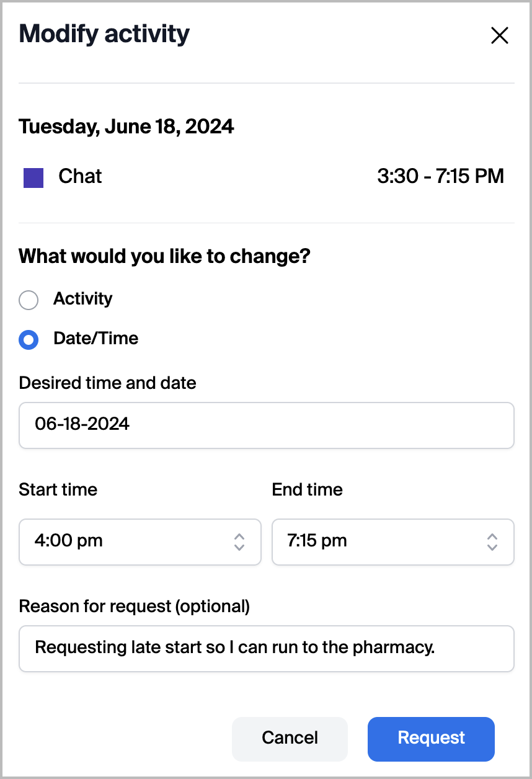Screen dimensions: 532x779
Task: Submit with the blue Request button
Action: [x=431, y=739]
